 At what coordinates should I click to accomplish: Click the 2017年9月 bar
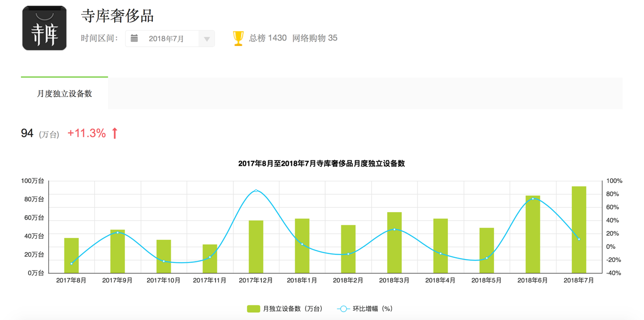pos(118,251)
